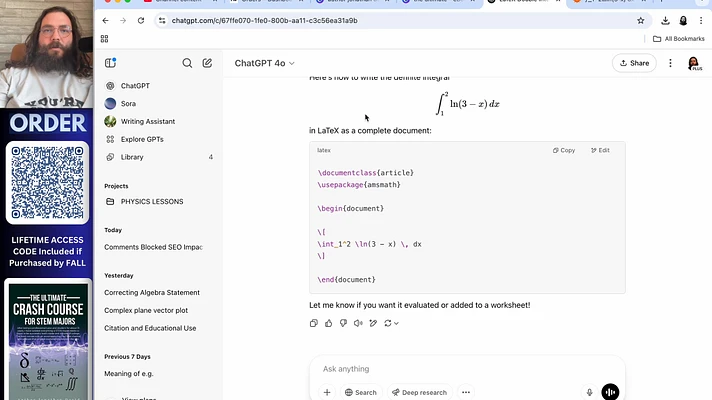
Task: Open the ChatGPT account avatar menu
Action: point(694,63)
